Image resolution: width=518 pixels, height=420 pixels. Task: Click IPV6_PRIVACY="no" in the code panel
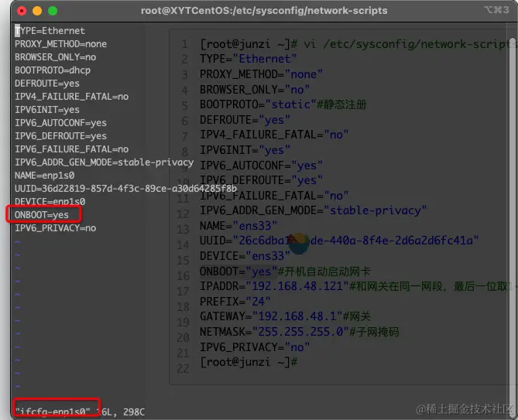255,347
